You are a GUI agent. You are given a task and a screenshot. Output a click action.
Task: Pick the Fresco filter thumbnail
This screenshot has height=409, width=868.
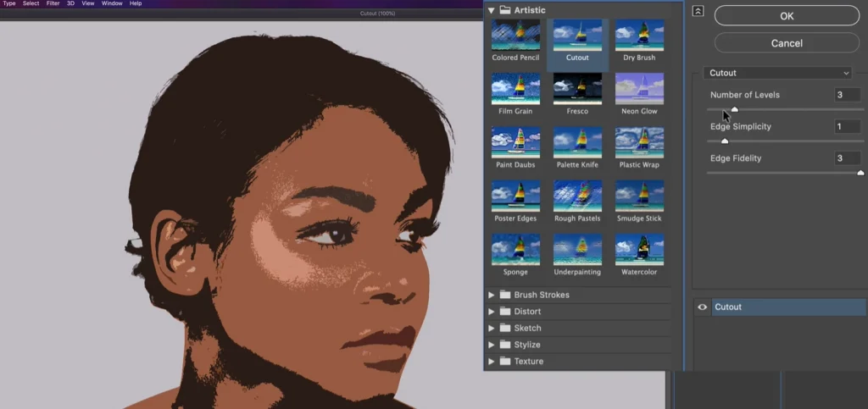pos(577,89)
